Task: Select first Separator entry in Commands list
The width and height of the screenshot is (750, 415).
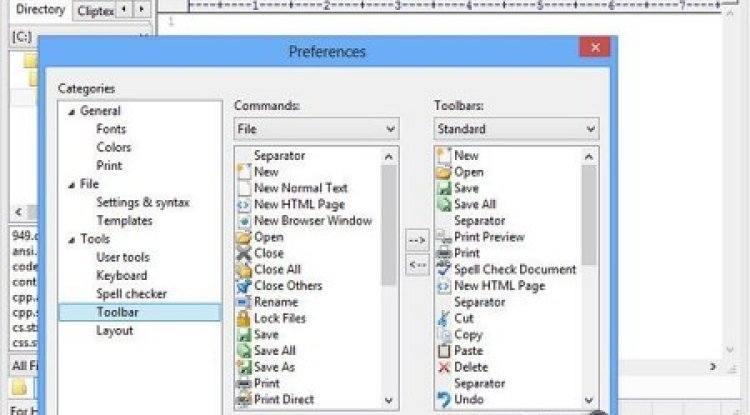Action: coord(279,155)
